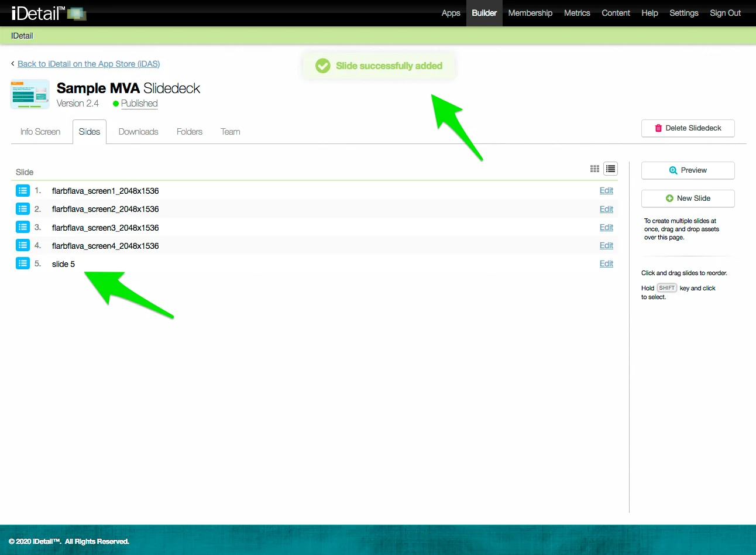
Task: Click the IDetail breadcrumb in the green bar
Action: (x=22, y=36)
